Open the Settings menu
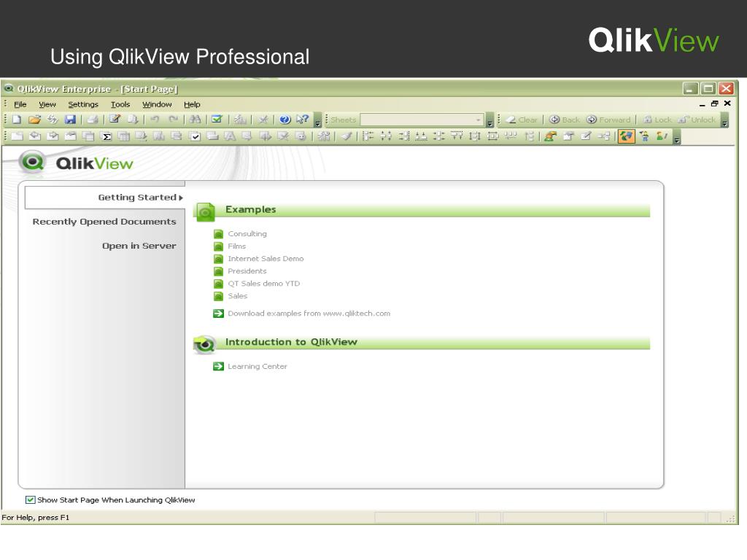The image size is (747, 560). [x=83, y=104]
